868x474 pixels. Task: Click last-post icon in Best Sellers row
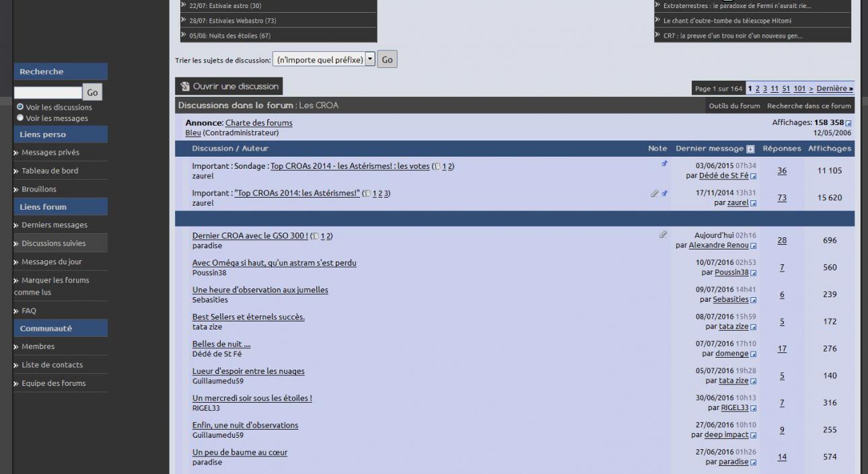[754, 327]
